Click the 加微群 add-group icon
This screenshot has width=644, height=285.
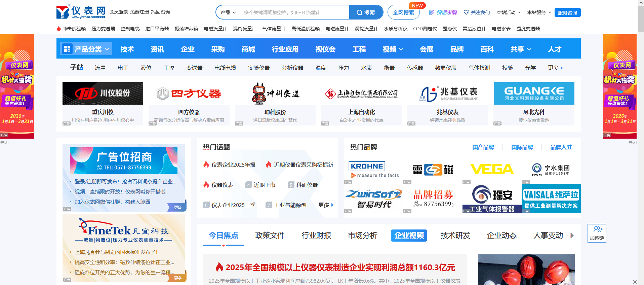(597, 230)
